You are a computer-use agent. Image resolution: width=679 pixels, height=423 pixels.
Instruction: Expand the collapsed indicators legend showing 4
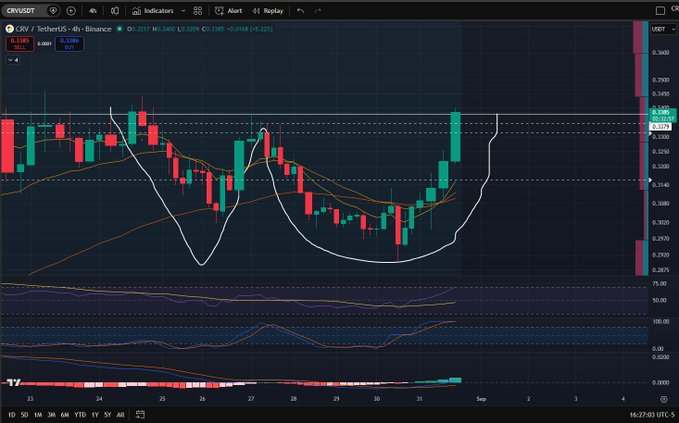[x=13, y=60]
